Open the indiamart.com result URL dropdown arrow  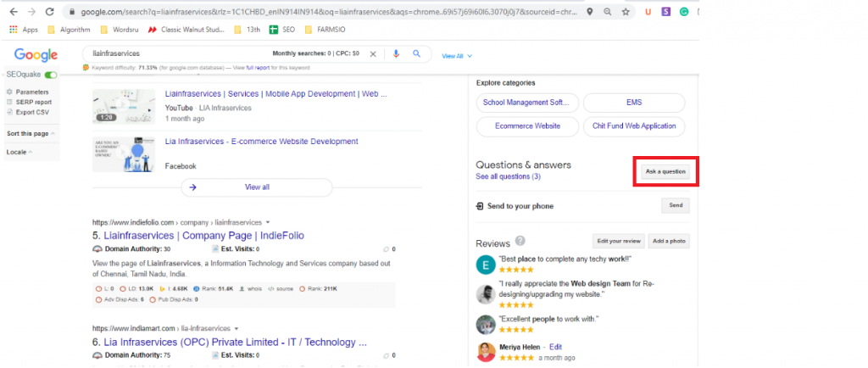point(236,328)
